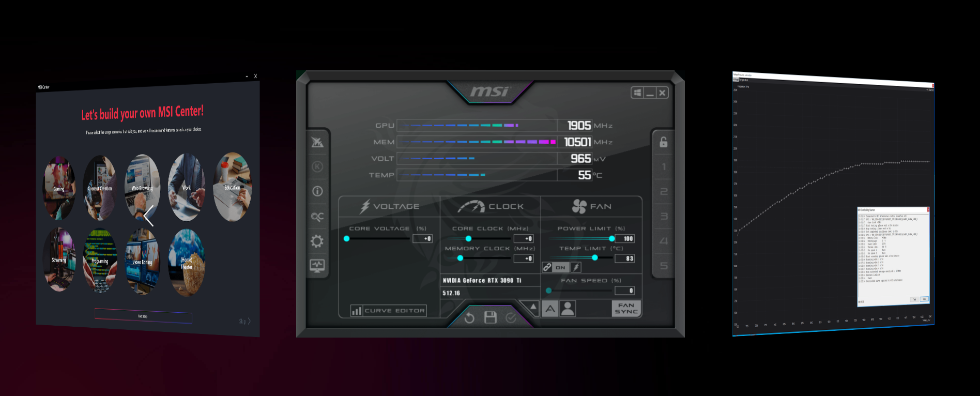Click the Fan Sync button

coord(626,309)
